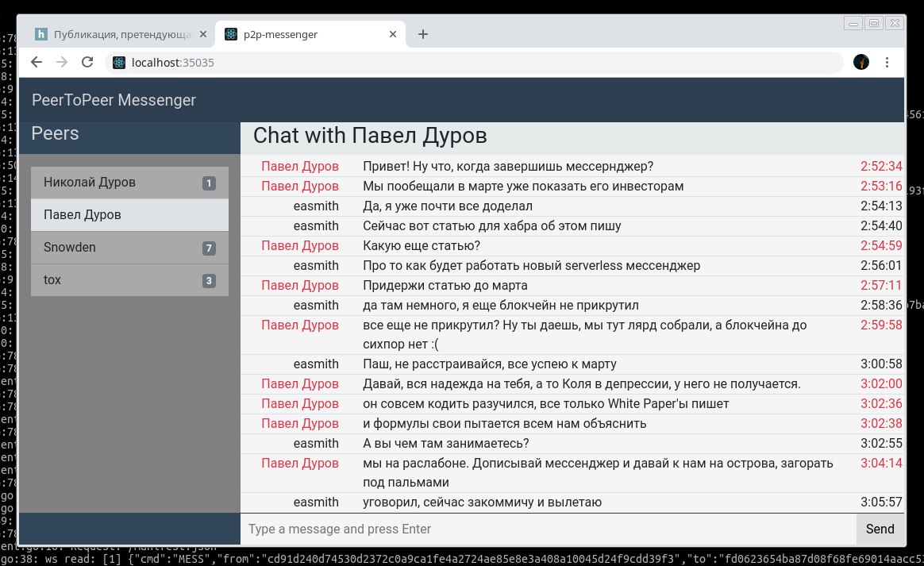Open the Snowden peer chat

coord(129,248)
